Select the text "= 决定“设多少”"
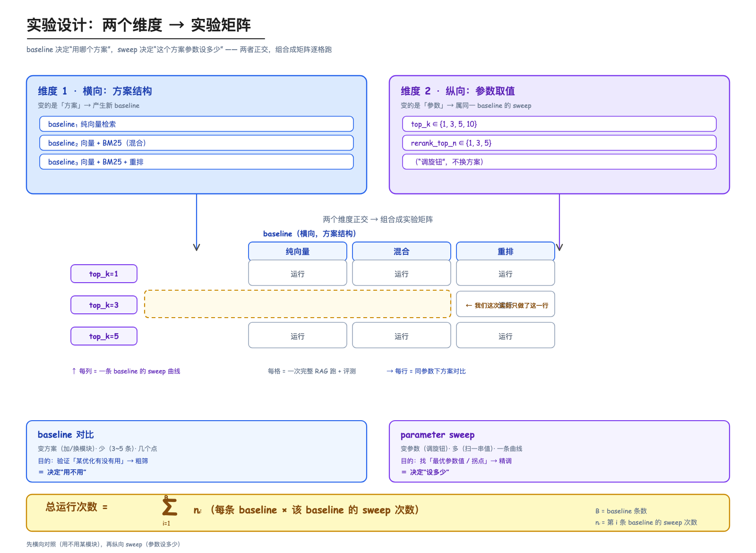This screenshot has height=553, width=756. 425,472
